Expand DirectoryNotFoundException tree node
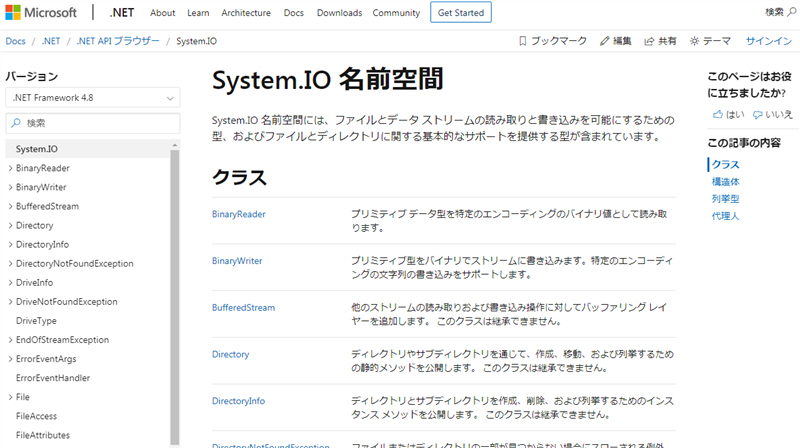800x448 pixels. pos(10,263)
